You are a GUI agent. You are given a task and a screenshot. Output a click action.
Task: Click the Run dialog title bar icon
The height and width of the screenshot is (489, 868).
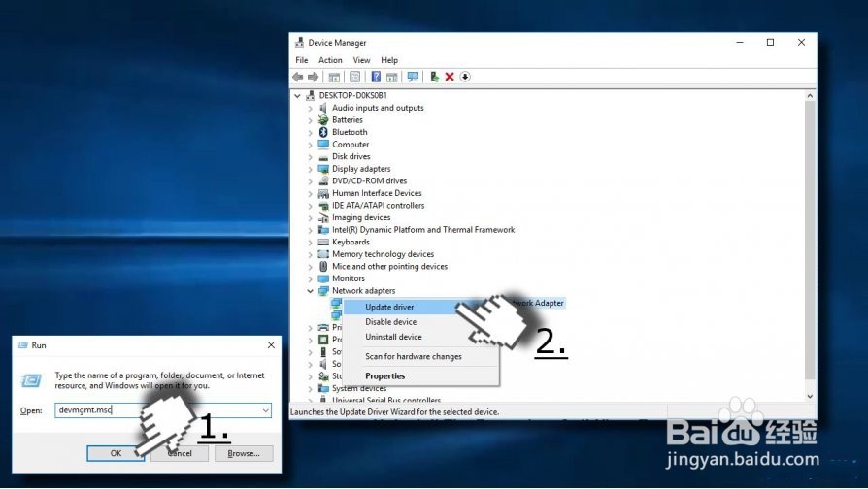coord(23,345)
